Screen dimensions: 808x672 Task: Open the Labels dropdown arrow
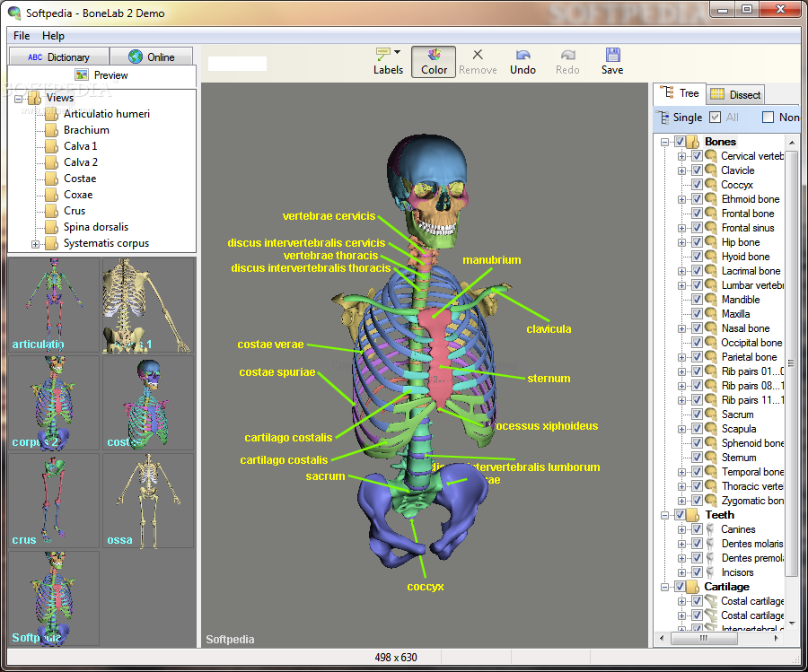398,52
